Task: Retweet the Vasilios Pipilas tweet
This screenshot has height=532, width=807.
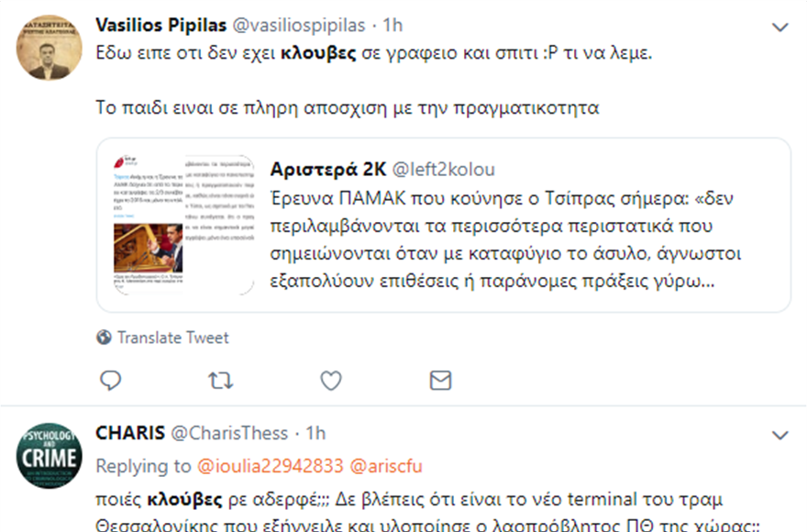Action: (x=220, y=380)
